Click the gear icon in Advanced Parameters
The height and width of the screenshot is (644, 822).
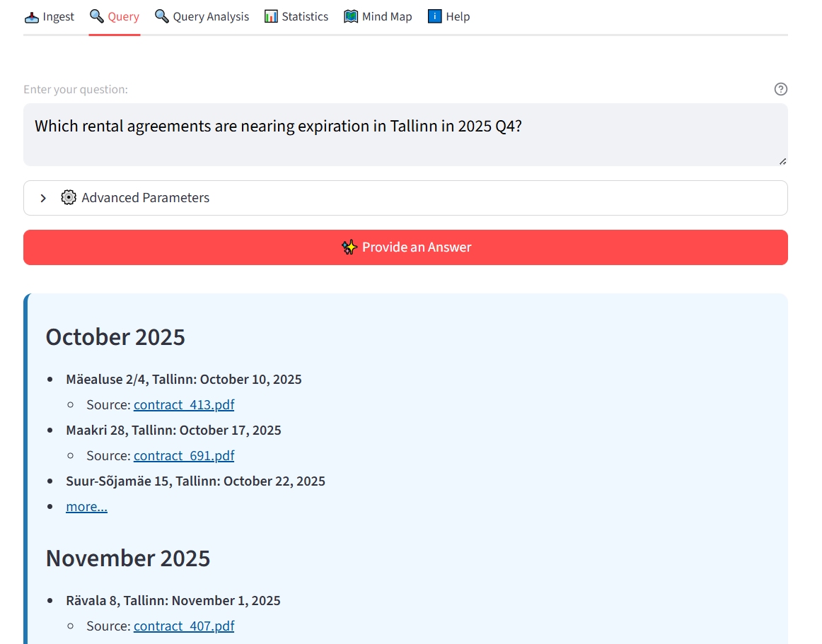click(68, 197)
